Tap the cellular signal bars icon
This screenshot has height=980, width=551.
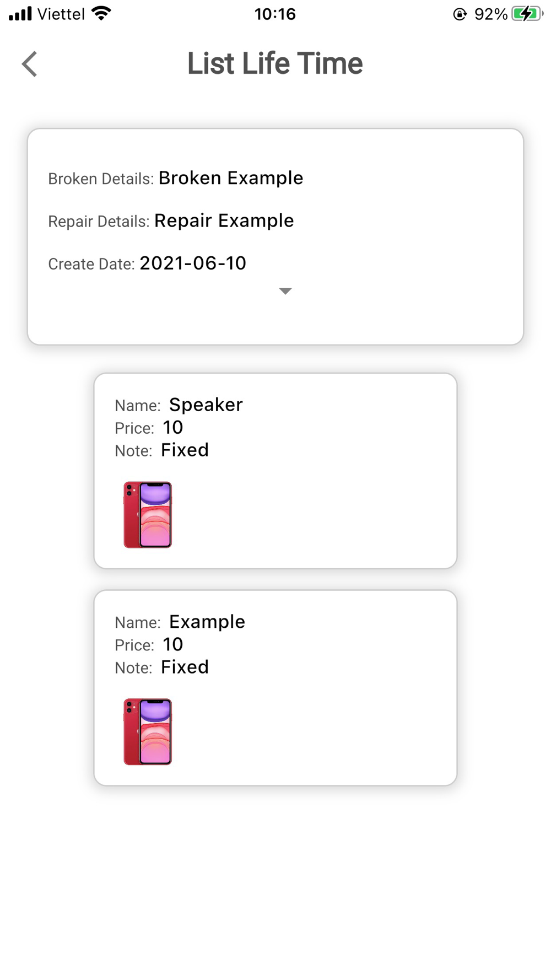(20, 14)
